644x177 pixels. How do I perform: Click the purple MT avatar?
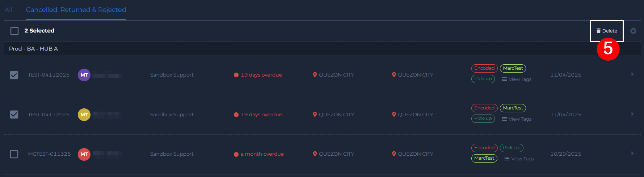(84, 75)
